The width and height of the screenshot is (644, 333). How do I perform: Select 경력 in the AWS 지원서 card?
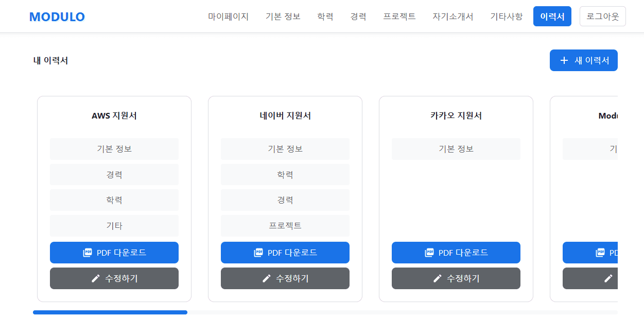pos(114,175)
